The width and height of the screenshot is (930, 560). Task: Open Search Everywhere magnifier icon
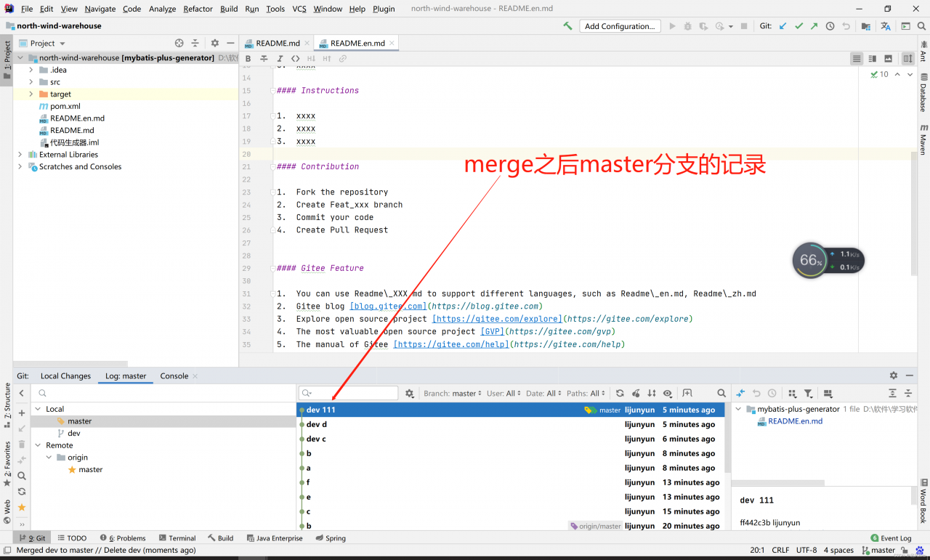coord(921,26)
